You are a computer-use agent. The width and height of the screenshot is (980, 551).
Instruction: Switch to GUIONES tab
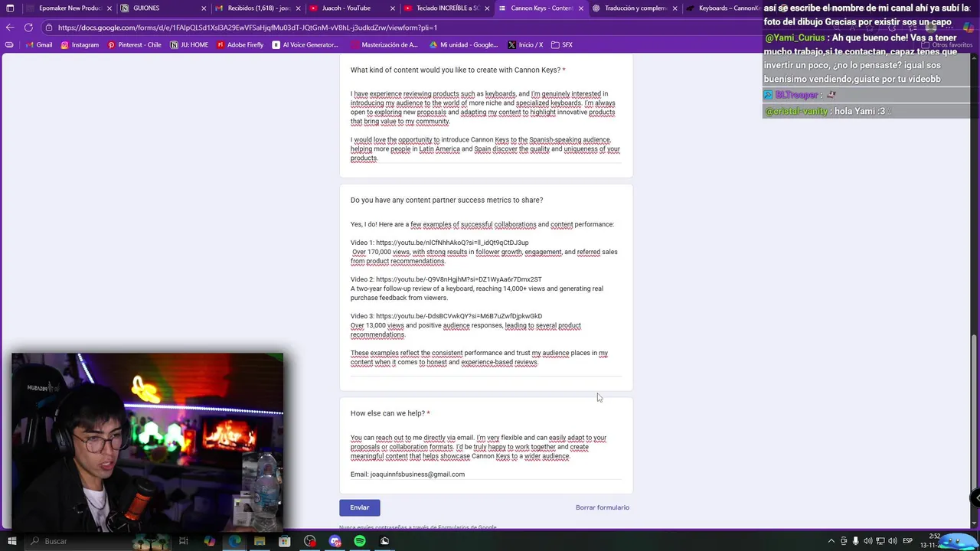point(163,8)
